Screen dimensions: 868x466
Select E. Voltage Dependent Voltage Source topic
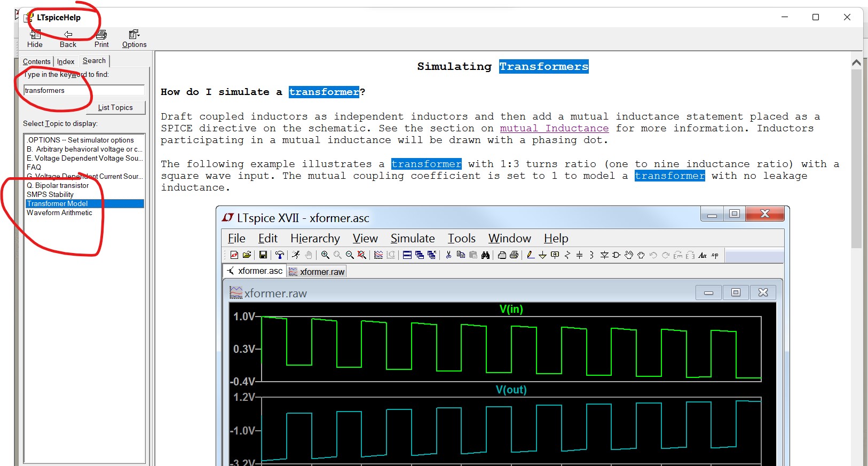coord(85,158)
